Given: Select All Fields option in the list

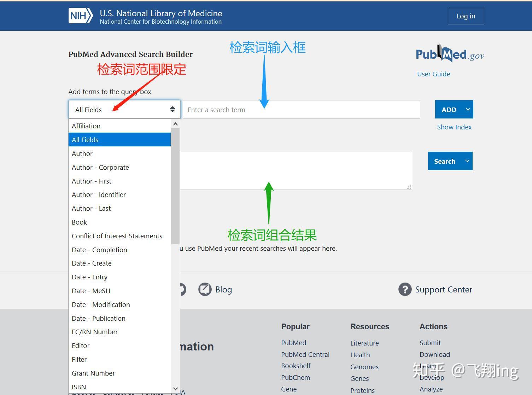Looking at the screenshot, I should click(119, 140).
